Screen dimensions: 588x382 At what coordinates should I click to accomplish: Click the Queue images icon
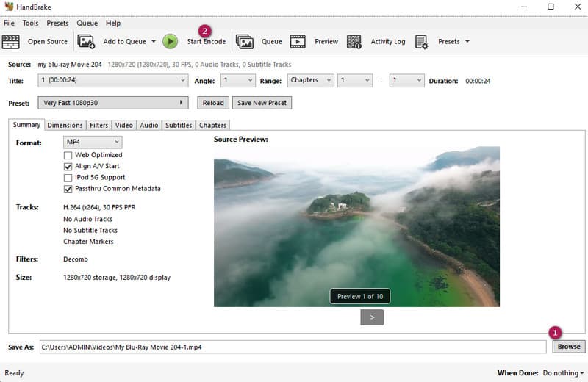click(245, 42)
